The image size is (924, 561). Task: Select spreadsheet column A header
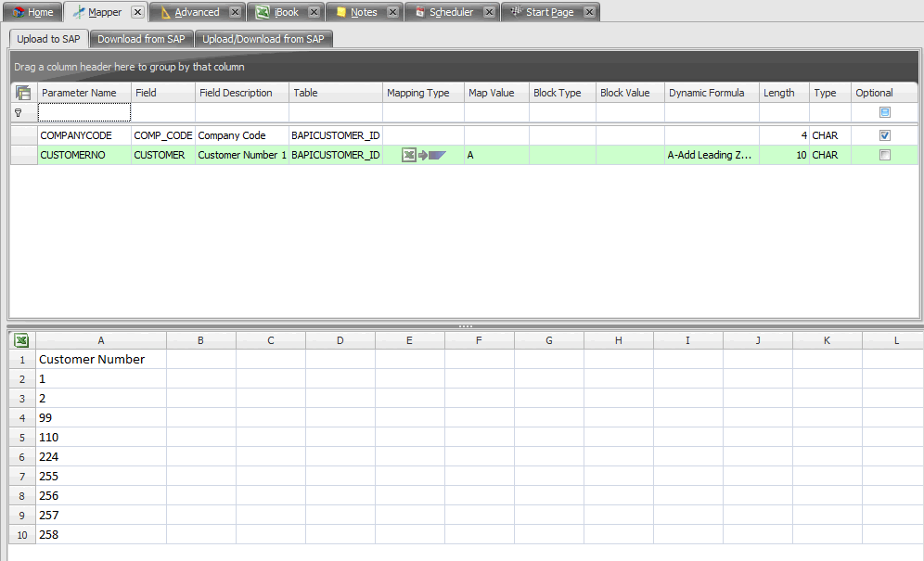coord(101,340)
